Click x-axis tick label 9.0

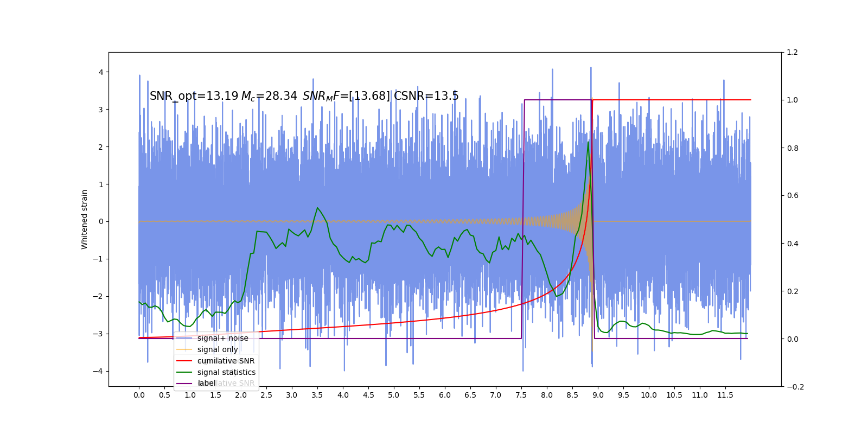click(598, 395)
